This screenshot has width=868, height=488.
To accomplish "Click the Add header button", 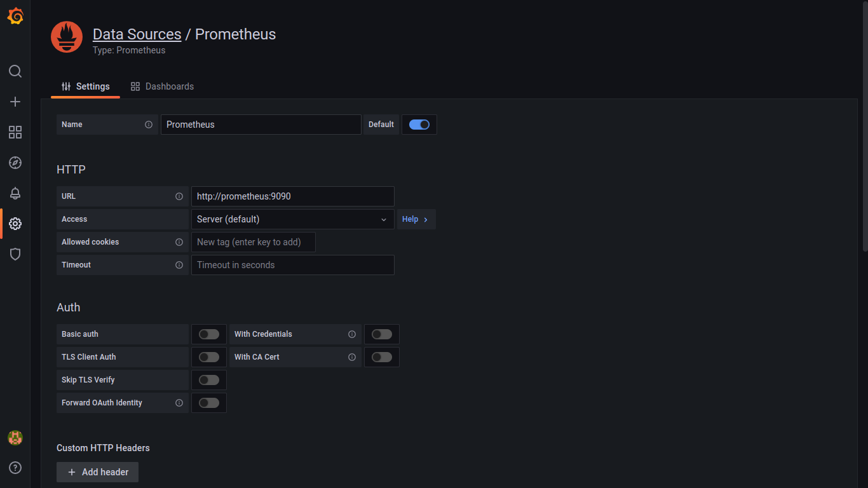I will coord(98,472).
